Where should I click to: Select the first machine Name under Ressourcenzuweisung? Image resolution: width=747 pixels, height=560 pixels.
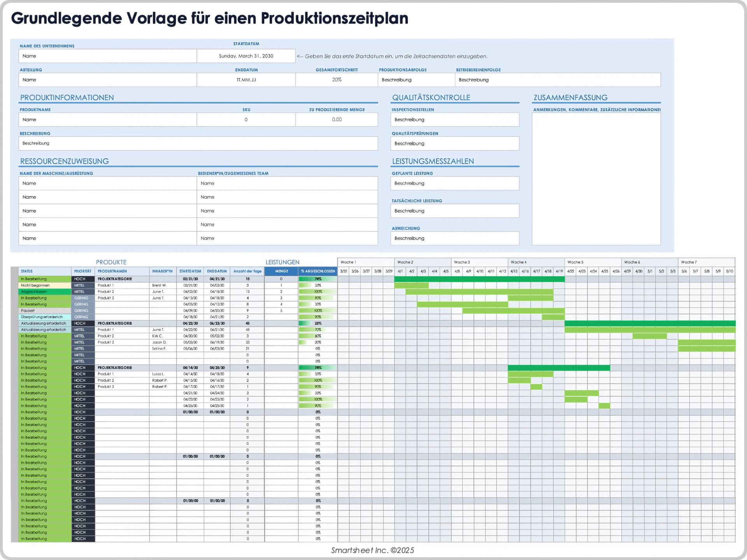107,183
